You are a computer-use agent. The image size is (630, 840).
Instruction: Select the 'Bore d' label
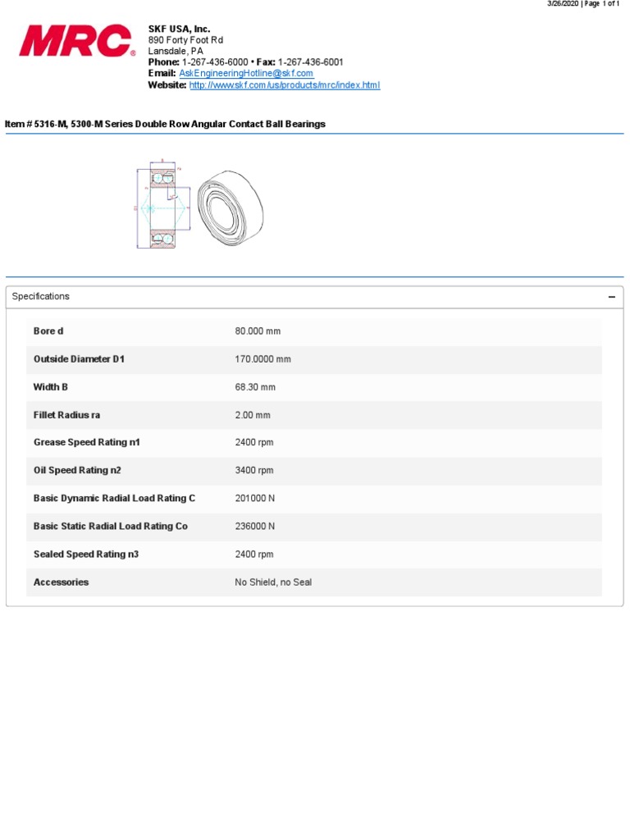[x=48, y=331]
